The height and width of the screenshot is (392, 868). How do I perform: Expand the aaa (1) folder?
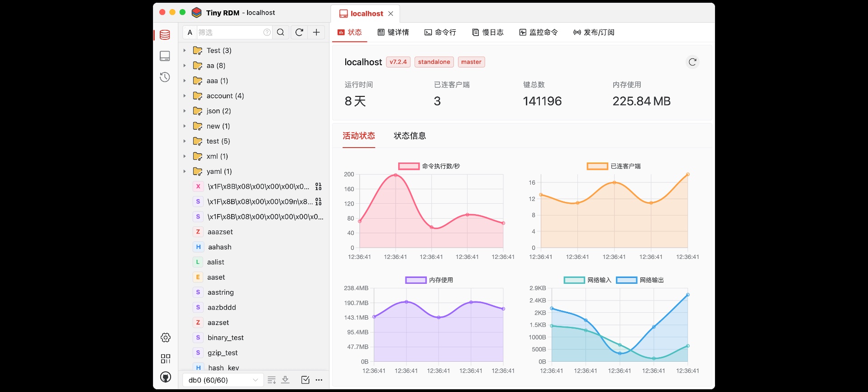tap(185, 81)
